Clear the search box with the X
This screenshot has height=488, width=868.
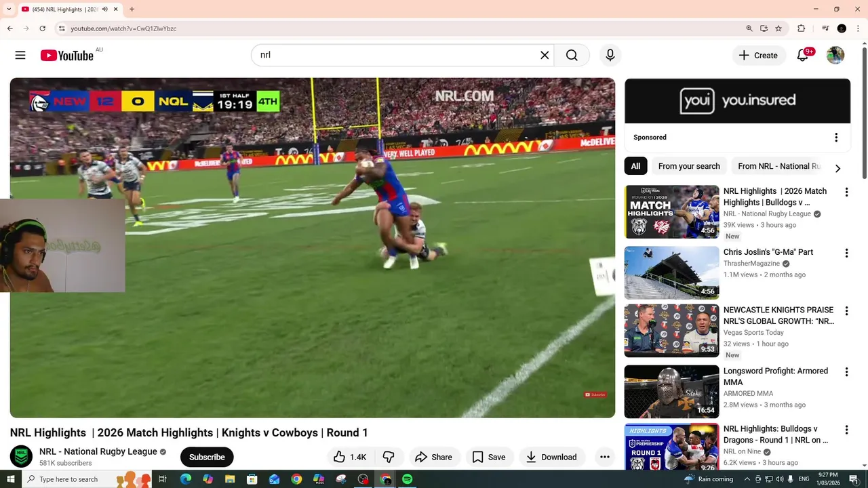pyautogui.click(x=545, y=56)
